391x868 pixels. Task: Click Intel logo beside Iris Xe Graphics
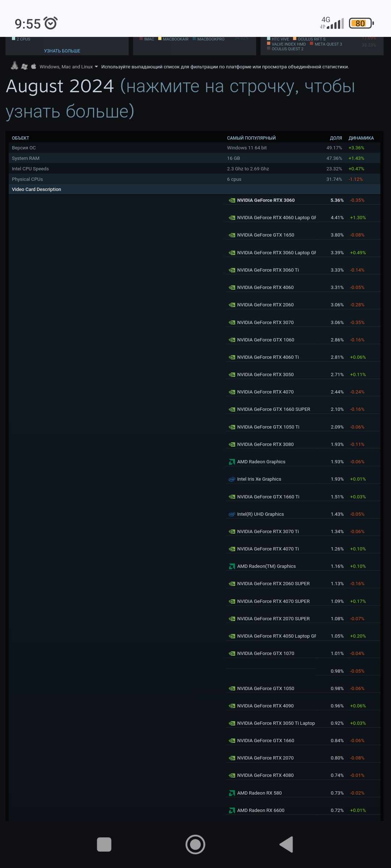click(x=232, y=479)
